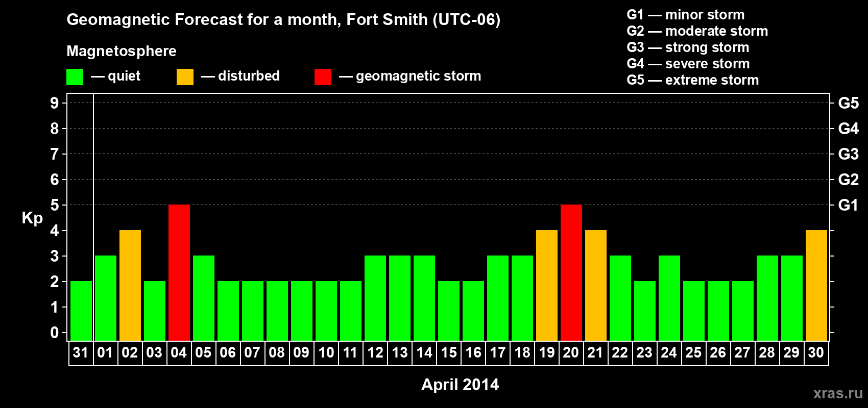Click the red geomagnetic storm legend swatch
Viewport: 868px width, 408px height.
323,77
